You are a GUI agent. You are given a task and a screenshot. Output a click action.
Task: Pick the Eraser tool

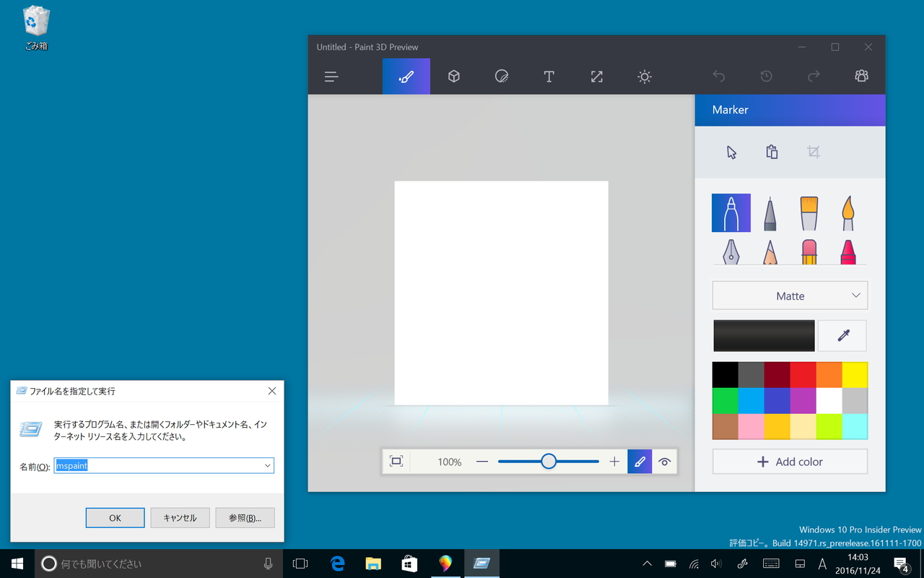808,252
